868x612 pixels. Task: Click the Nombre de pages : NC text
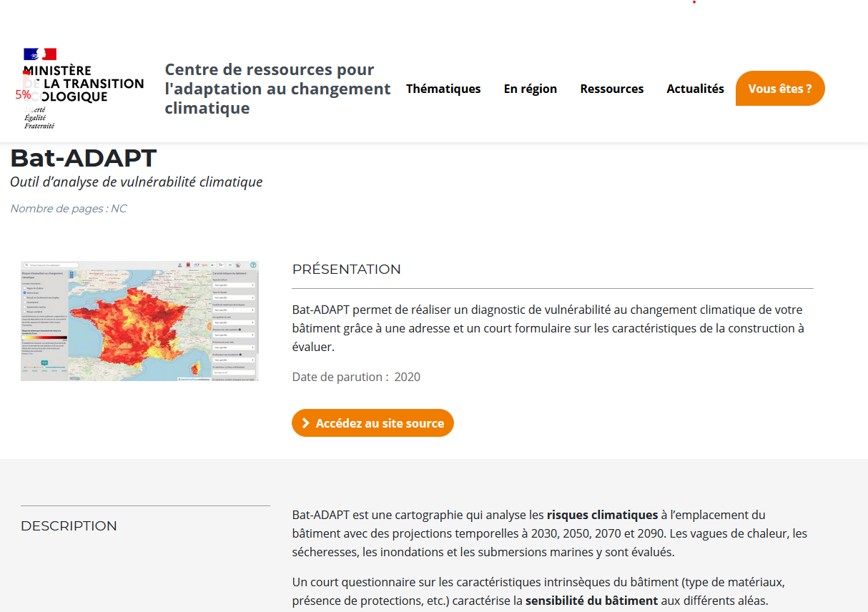pyautogui.click(x=69, y=209)
